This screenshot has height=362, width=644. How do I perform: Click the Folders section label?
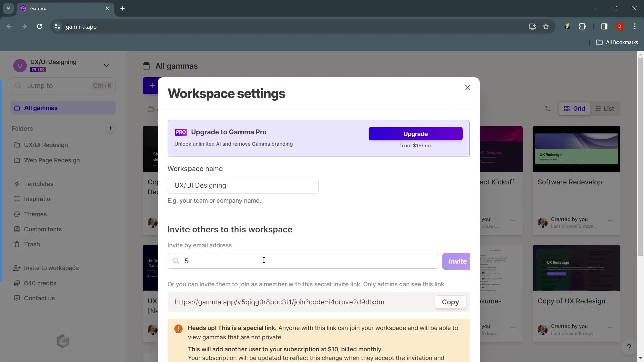(22, 129)
